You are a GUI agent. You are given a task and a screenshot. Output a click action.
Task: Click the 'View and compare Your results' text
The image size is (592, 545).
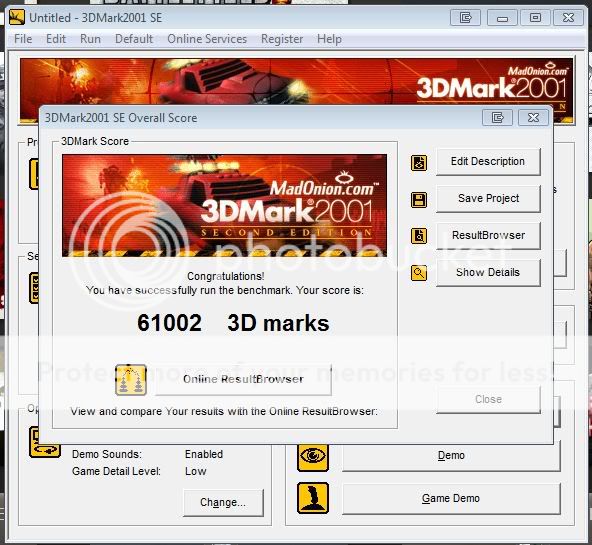(x=224, y=411)
